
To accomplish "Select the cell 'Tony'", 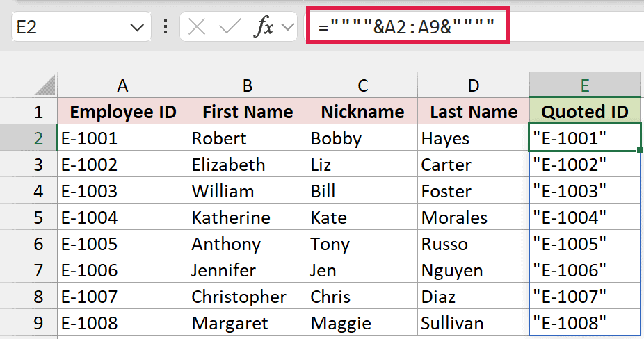I will [x=362, y=243].
